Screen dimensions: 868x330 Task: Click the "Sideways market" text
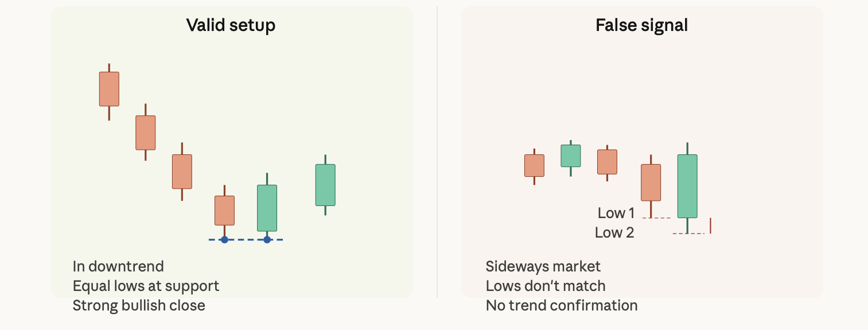[543, 266]
